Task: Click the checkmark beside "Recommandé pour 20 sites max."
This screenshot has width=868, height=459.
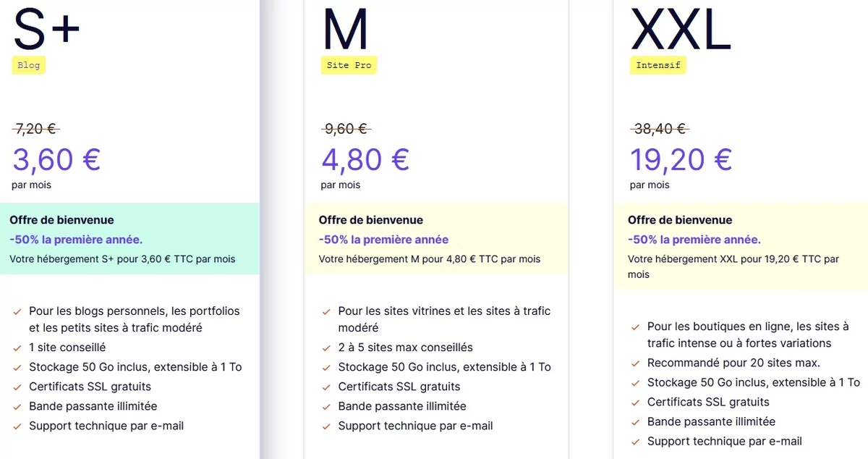Action: coord(635,363)
